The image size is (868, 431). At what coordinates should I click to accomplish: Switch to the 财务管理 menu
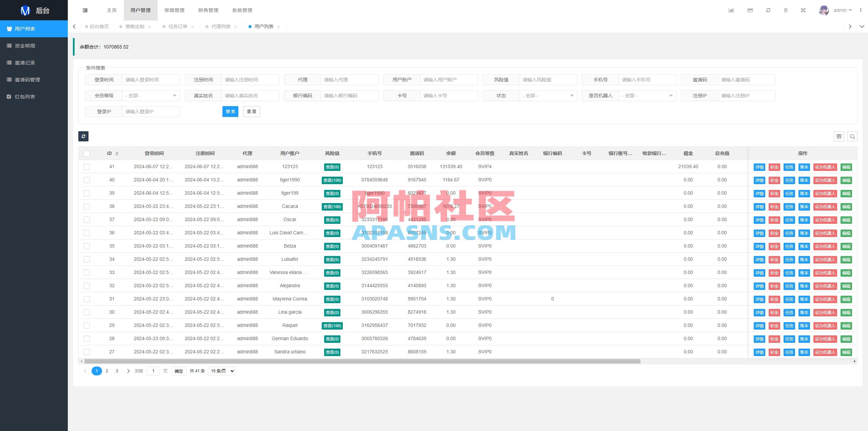coord(208,10)
